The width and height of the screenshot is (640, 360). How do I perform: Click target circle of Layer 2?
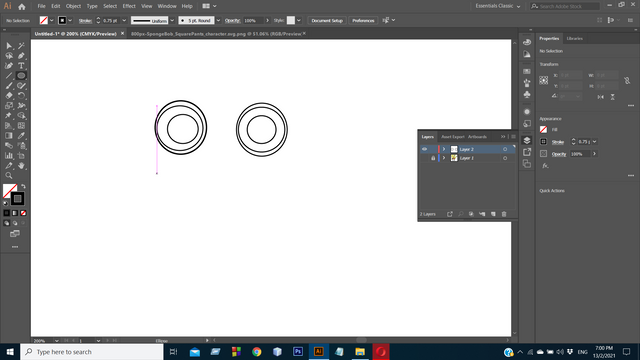tap(505, 149)
